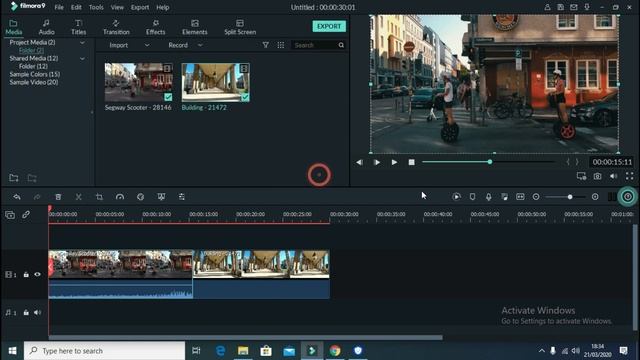
Task: Click the redo icon
Action: point(37,197)
